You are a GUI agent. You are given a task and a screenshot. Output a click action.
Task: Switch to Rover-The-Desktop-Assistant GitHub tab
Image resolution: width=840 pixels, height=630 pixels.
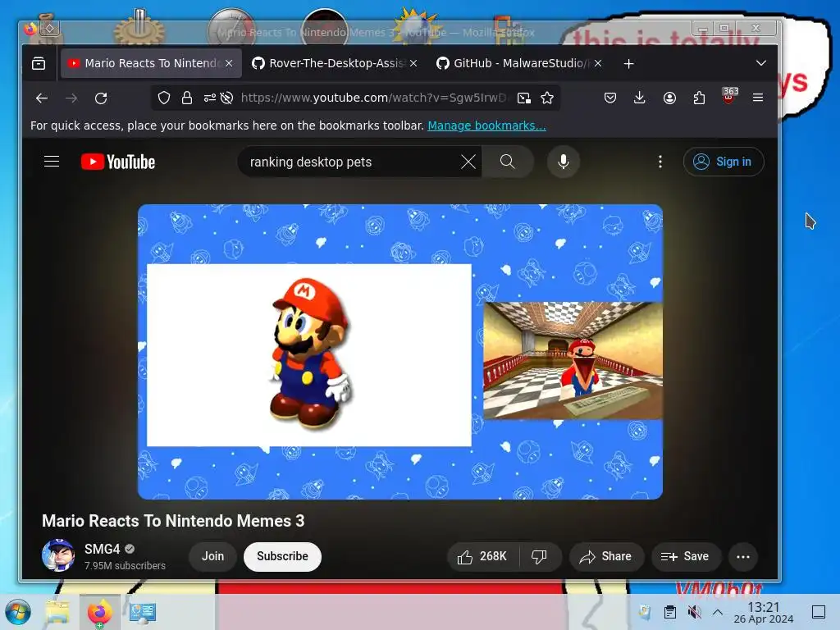click(x=336, y=63)
